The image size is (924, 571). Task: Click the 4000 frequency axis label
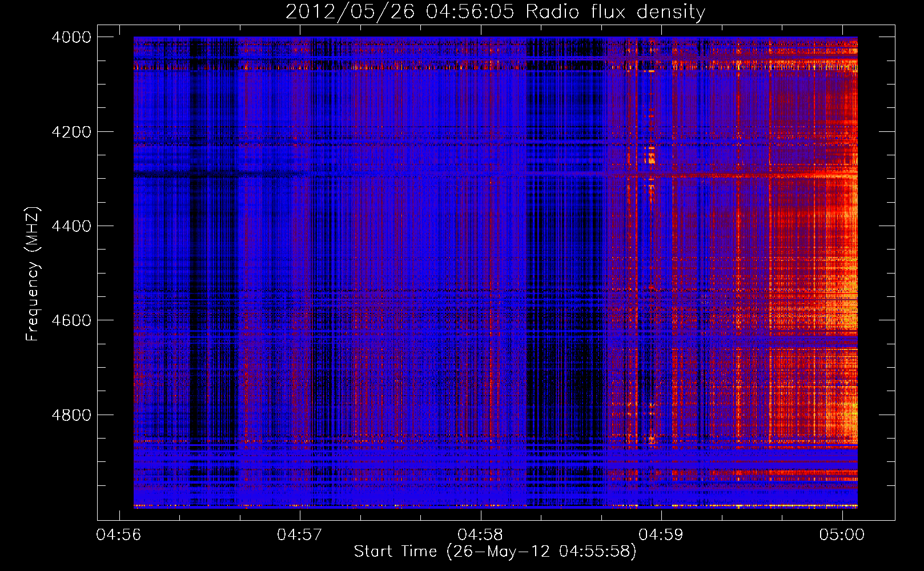(71, 37)
